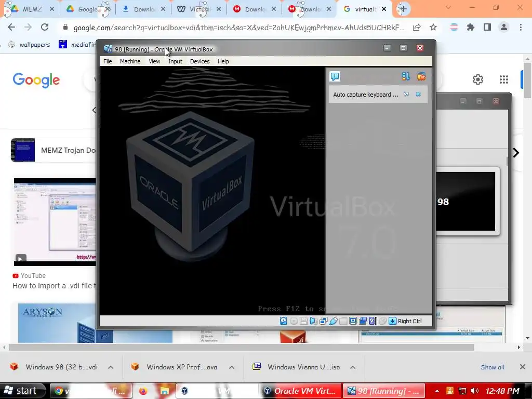This screenshot has width=532, height=399.
Task: Click the horizontal page scrollbar
Action: [241, 347]
